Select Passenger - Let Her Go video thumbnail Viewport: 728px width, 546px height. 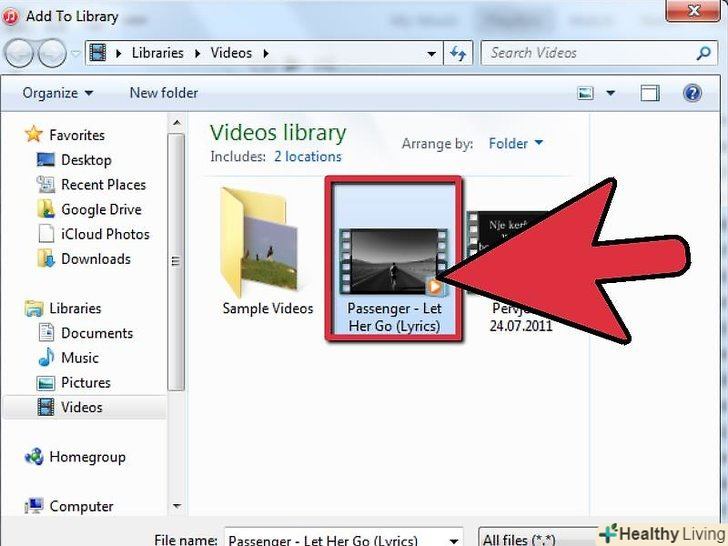[394, 259]
